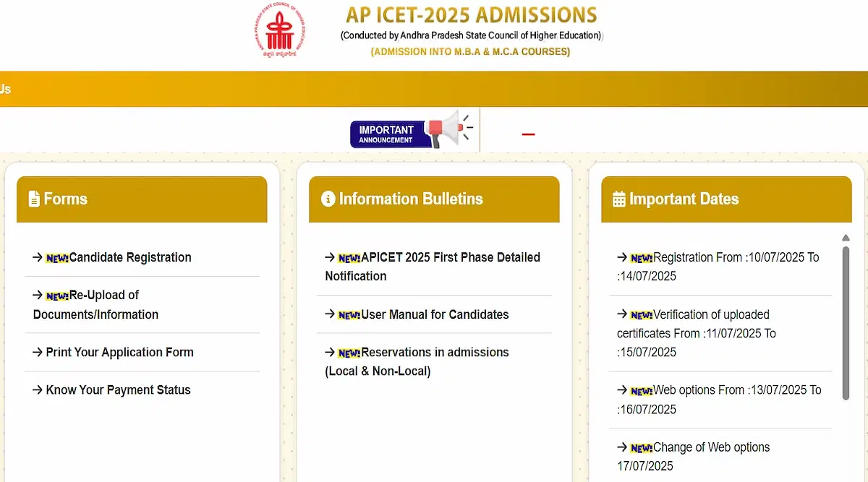The width and height of the screenshot is (868, 482).
Task: Click the NEW badge beside Reservations in admissions
Action: coord(349,353)
